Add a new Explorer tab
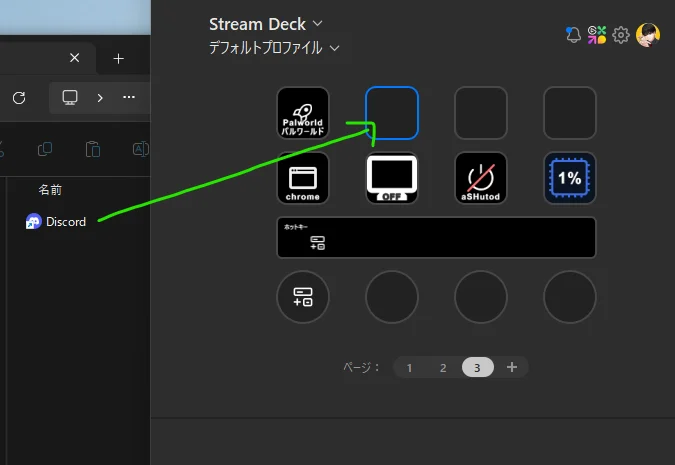This screenshot has height=465, width=675. click(x=118, y=59)
